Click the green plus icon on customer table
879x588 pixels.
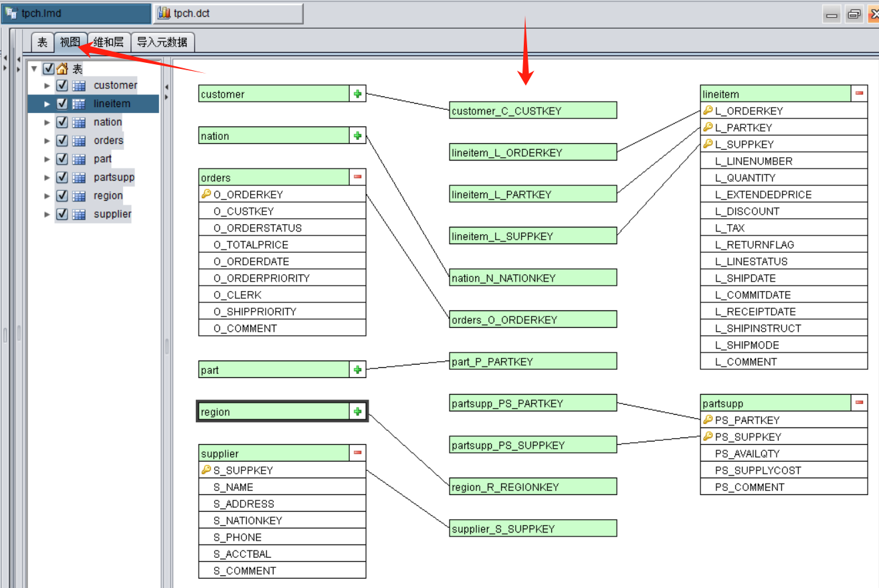(x=358, y=94)
